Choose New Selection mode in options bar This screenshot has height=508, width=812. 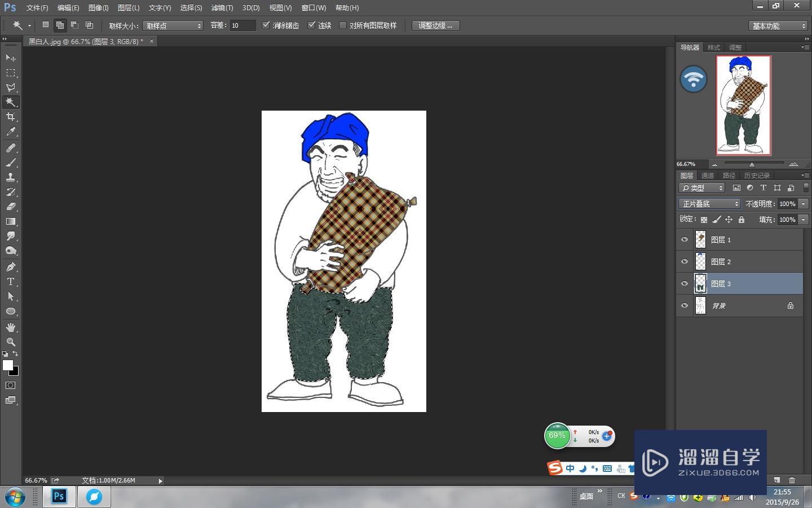point(46,25)
